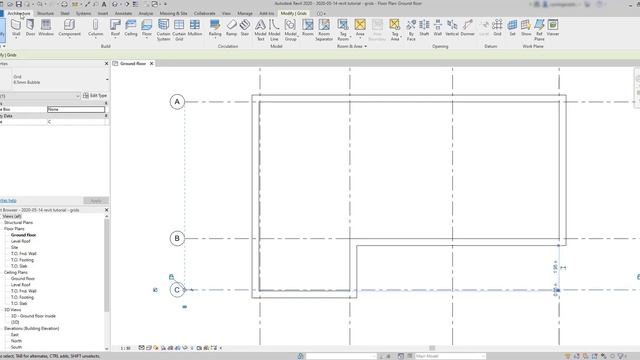Select the Mullion tool
Screen dimensions: 640x360
click(195, 28)
